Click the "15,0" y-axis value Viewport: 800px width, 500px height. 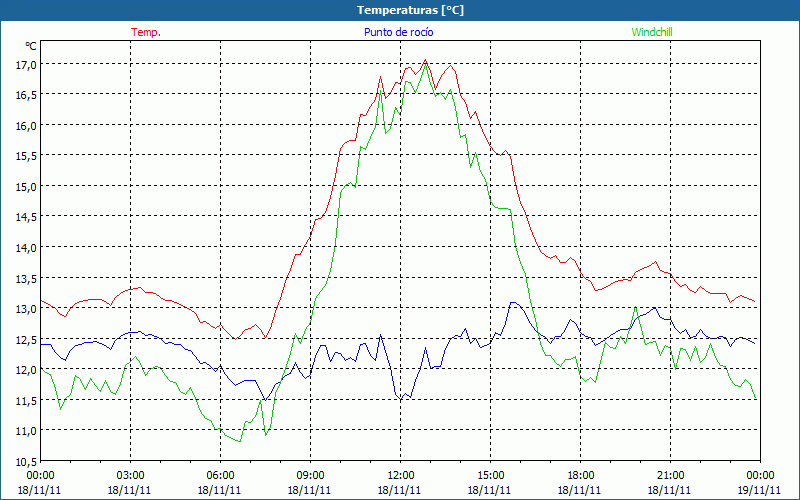[x=26, y=186]
